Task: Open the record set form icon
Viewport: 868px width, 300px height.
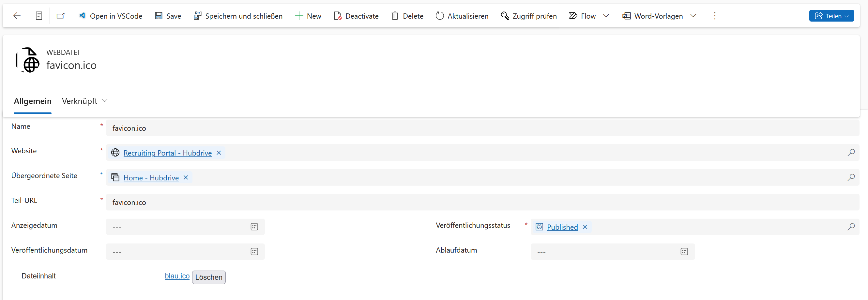Action: (39, 16)
